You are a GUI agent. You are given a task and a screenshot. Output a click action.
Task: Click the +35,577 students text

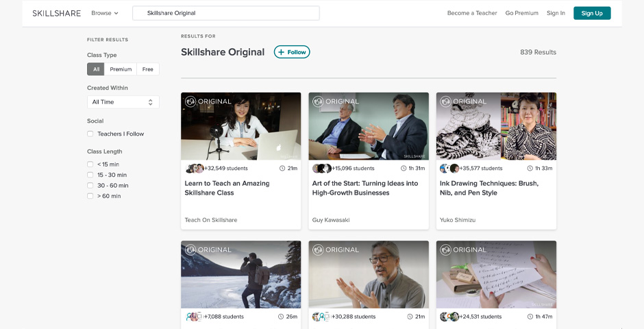pos(481,169)
